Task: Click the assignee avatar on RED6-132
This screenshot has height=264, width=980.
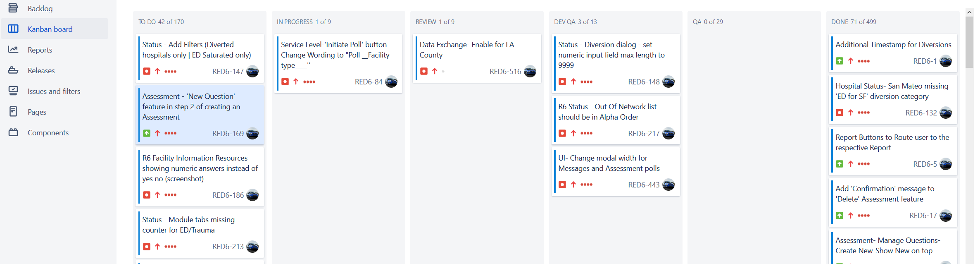Action: [x=946, y=113]
